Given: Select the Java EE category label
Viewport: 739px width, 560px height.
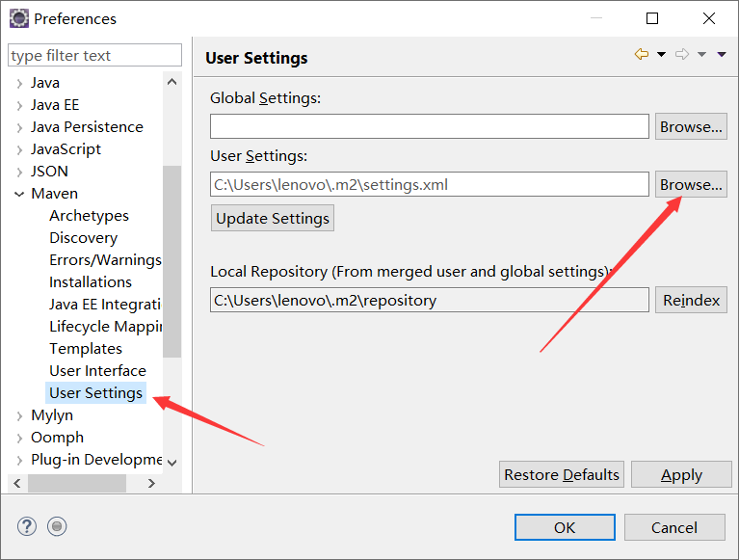Looking at the screenshot, I should click(55, 105).
